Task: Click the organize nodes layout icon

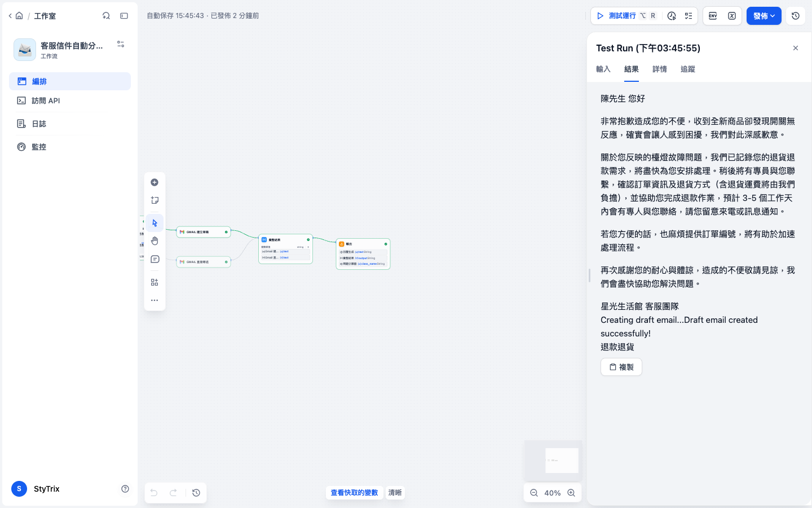Action: (x=155, y=282)
